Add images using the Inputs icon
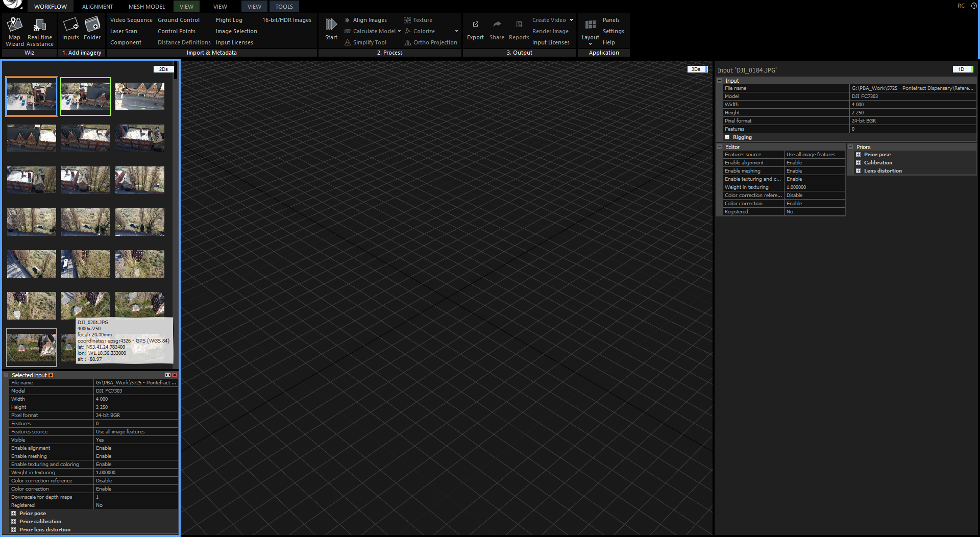This screenshot has width=980, height=537. coord(70,29)
